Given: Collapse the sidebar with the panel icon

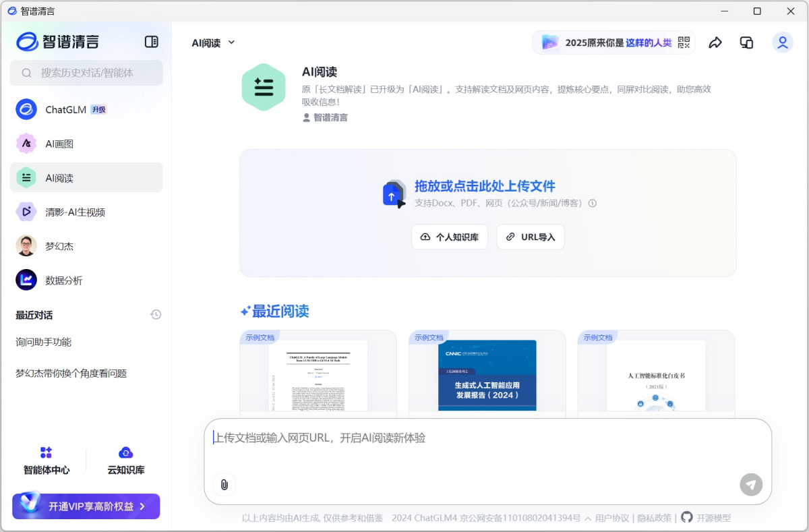Looking at the screenshot, I should pyautogui.click(x=151, y=41).
